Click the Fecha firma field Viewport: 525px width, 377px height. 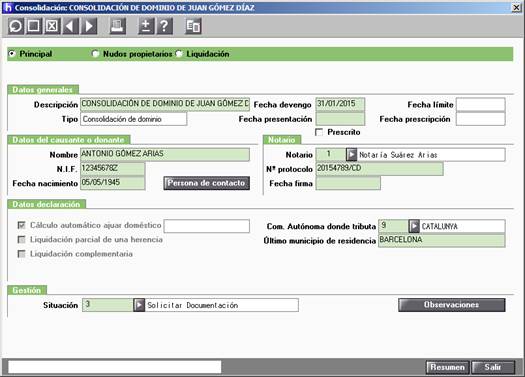pos(348,183)
